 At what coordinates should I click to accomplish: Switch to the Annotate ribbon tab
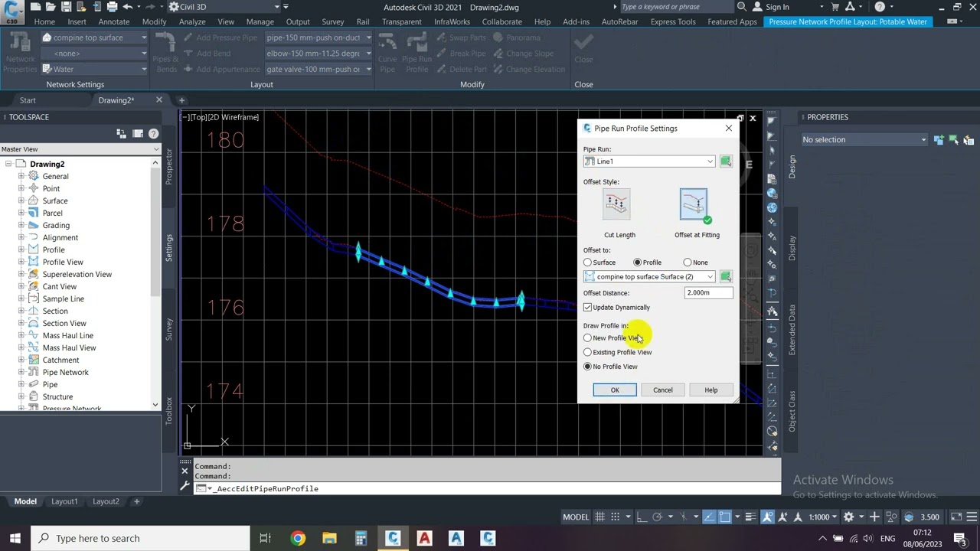tap(113, 21)
